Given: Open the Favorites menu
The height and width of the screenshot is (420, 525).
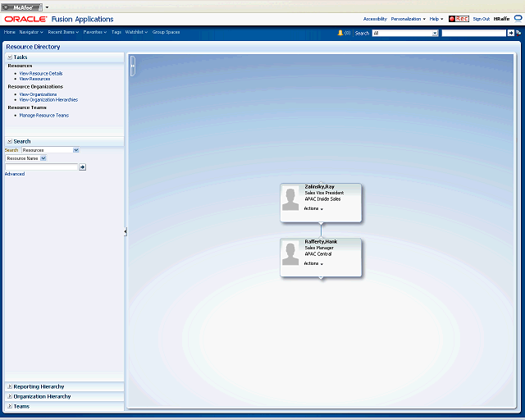Looking at the screenshot, I should (95, 32).
